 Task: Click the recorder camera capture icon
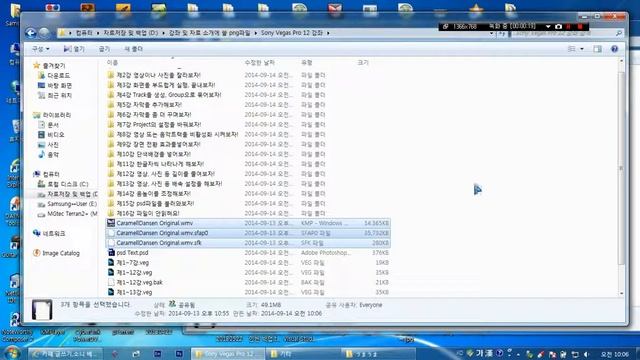pos(558,27)
